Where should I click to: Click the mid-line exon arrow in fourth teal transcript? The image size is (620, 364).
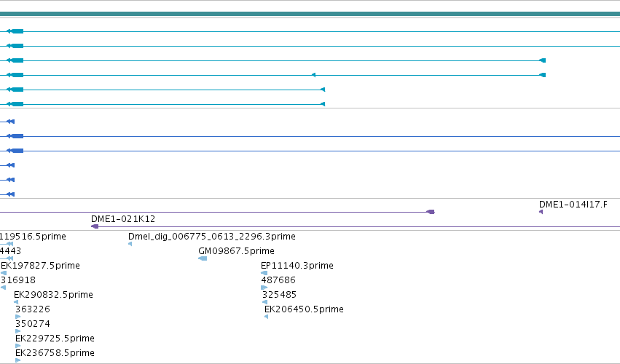coord(313,75)
